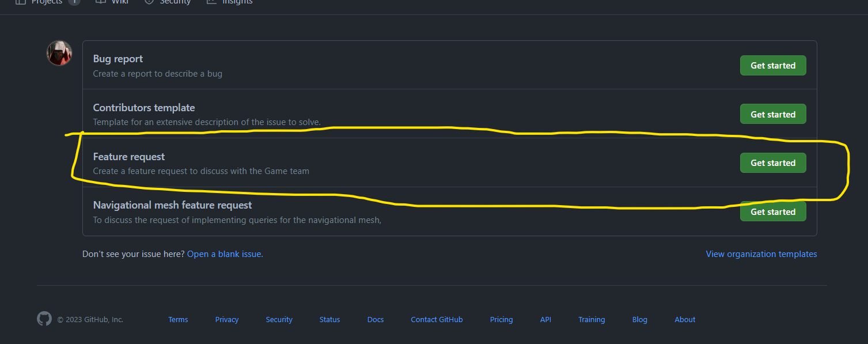This screenshot has height=344, width=868.
Task: Get started with Contributors template
Action: [773, 114]
